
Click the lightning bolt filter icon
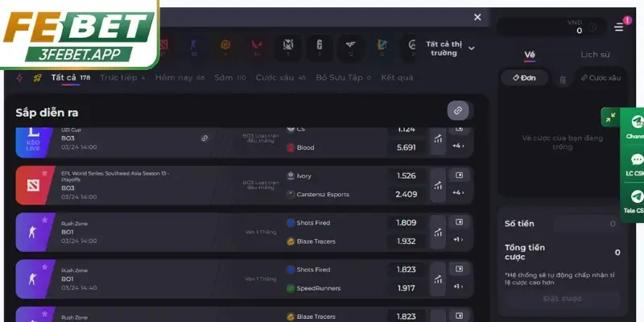tap(19, 77)
